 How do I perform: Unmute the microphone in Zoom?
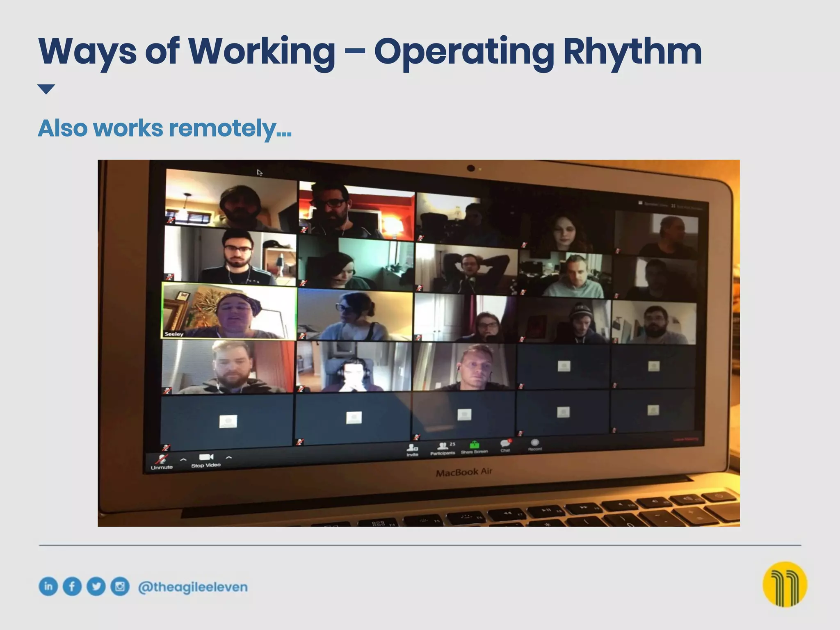[162, 462]
